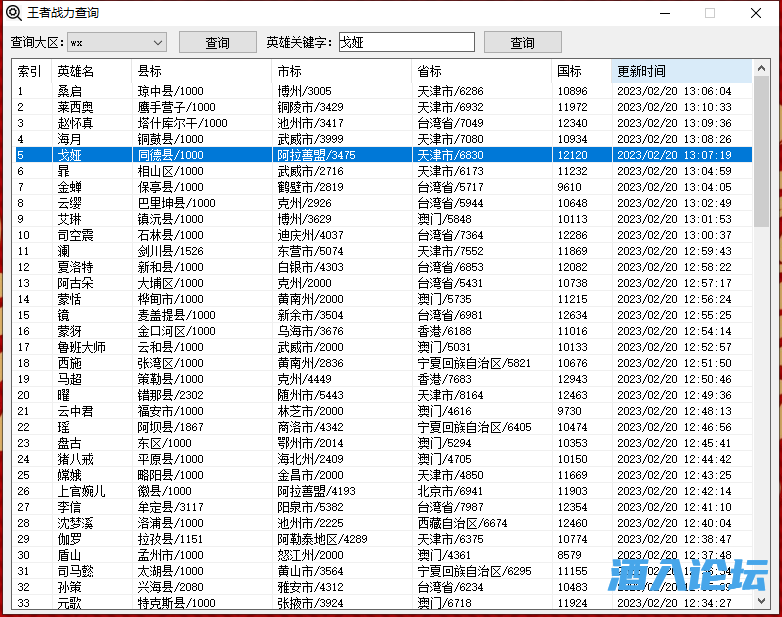Click the scrollbar down arrow of the list

coord(761,601)
